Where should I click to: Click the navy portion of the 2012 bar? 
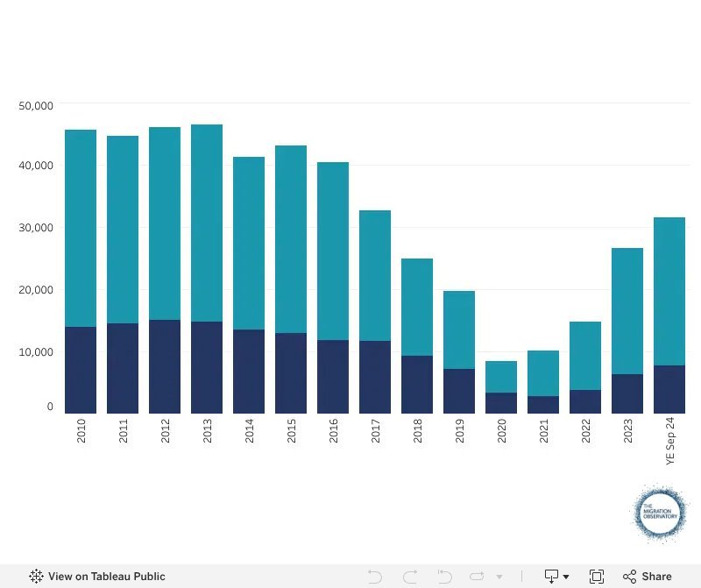[165, 366]
